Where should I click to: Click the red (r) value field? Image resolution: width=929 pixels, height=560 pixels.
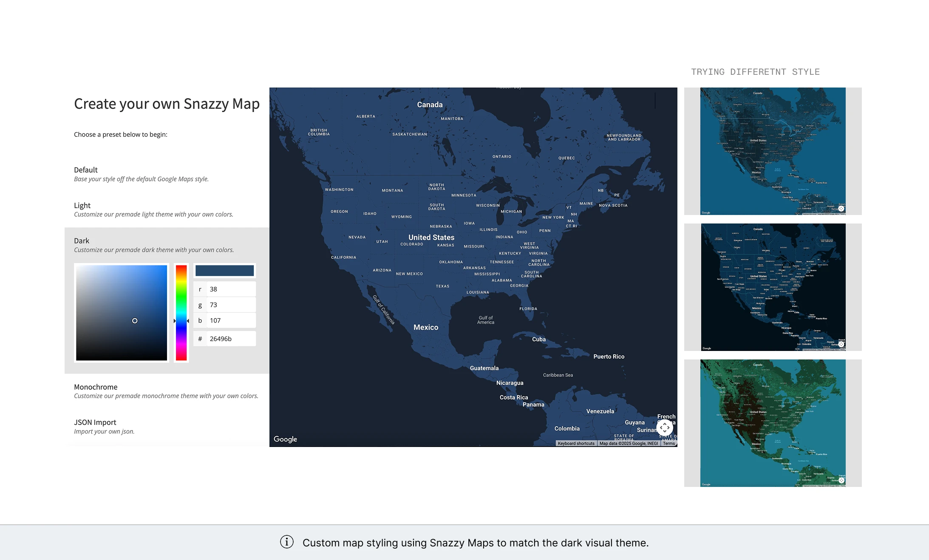pyautogui.click(x=231, y=289)
